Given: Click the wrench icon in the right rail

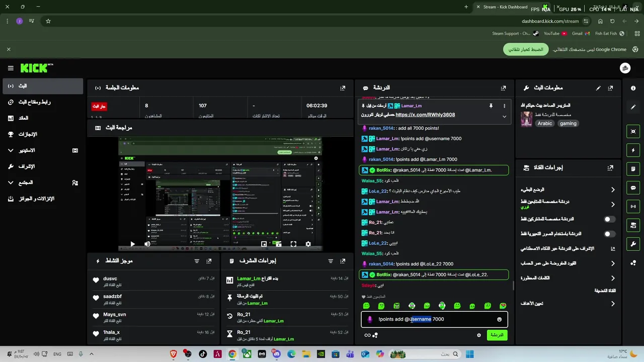Looking at the screenshot, I should click(x=633, y=244).
